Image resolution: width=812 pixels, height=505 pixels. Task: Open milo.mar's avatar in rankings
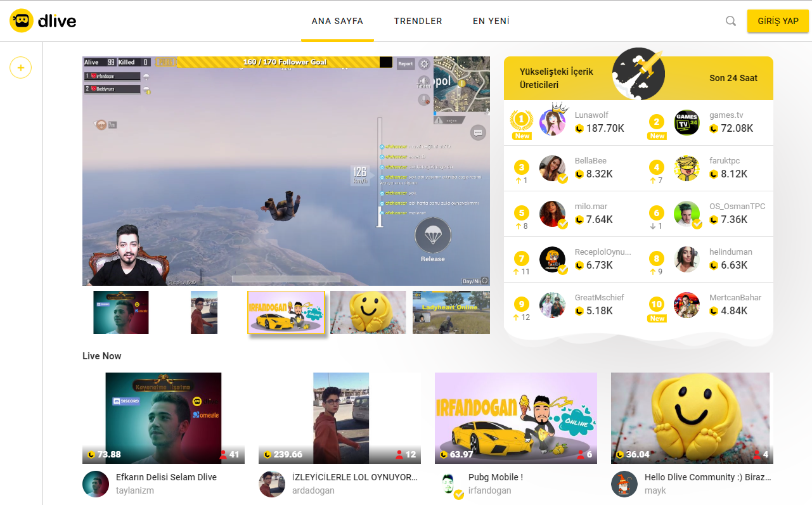click(553, 214)
